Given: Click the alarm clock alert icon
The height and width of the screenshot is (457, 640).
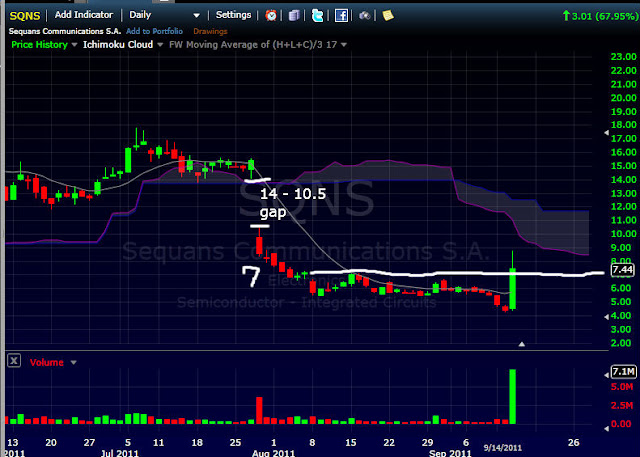Looking at the screenshot, I should (x=271, y=16).
